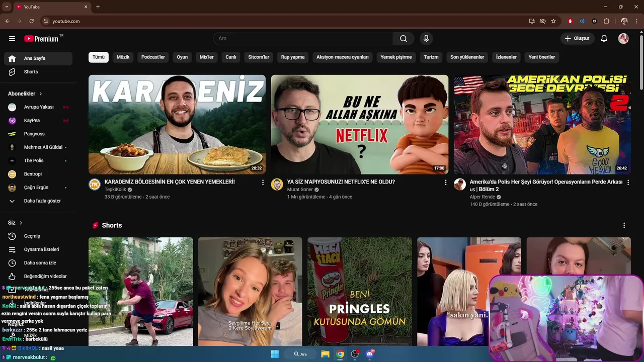Open Murat Soner channel avatar
The width and height of the screenshot is (644, 362).
[277, 184]
